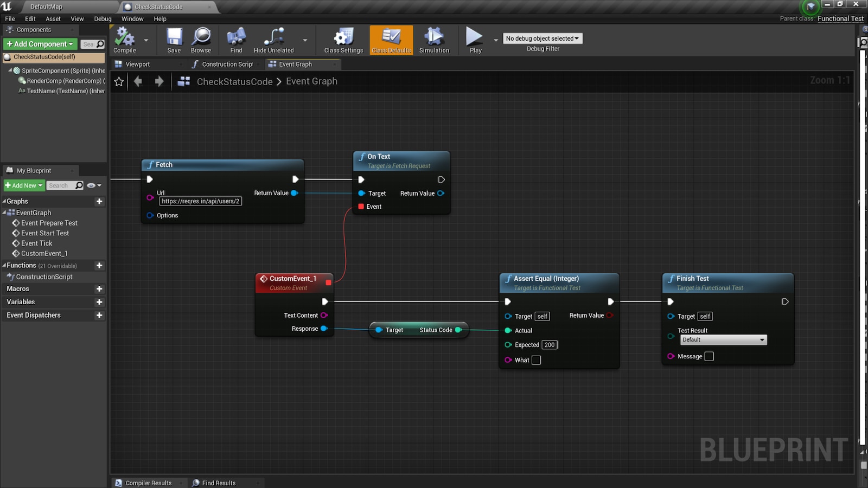Open the Debug menu

tap(103, 18)
